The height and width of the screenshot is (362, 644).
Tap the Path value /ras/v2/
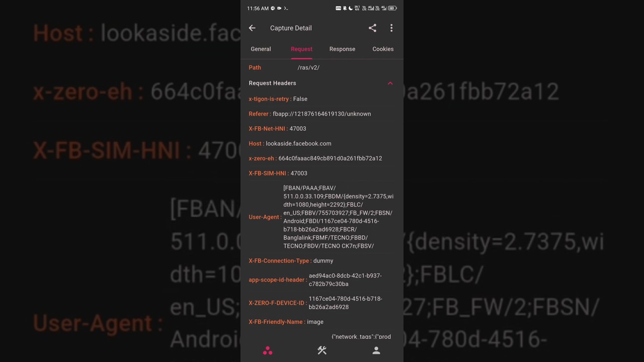click(308, 67)
